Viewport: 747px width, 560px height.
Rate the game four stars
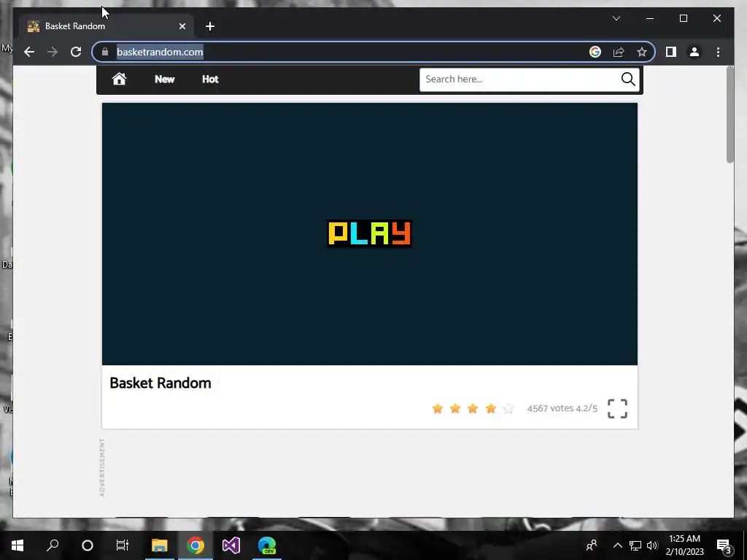(491, 408)
